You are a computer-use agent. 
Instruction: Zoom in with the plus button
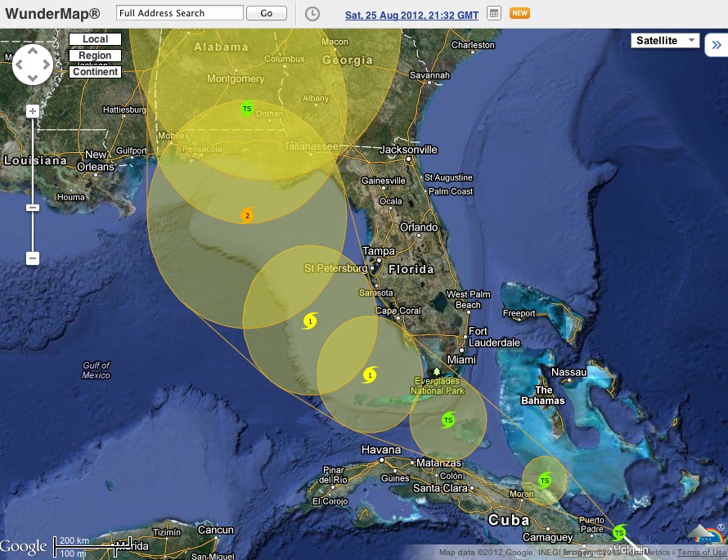tap(33, 111)
